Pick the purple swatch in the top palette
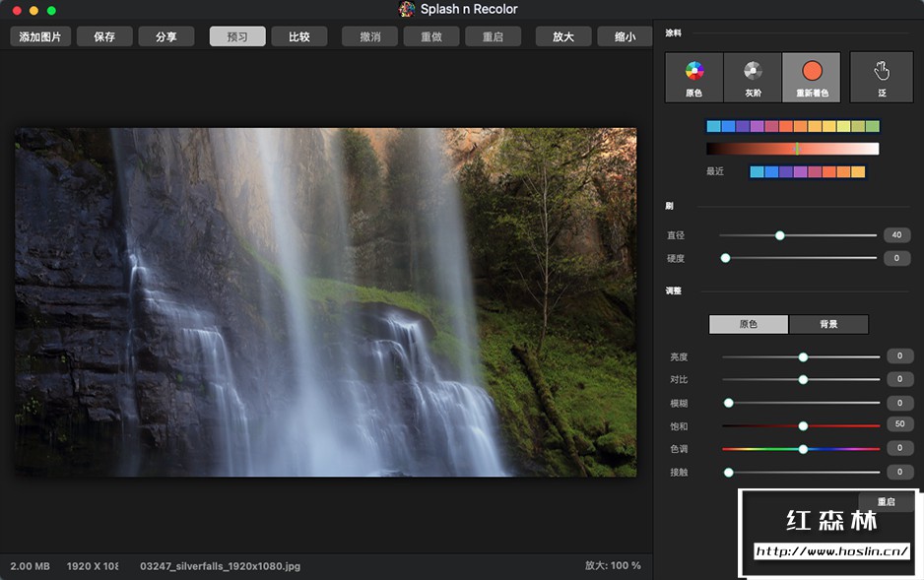Image resolution: width=924 pixels, height=580 pixels. coord(758,126)
